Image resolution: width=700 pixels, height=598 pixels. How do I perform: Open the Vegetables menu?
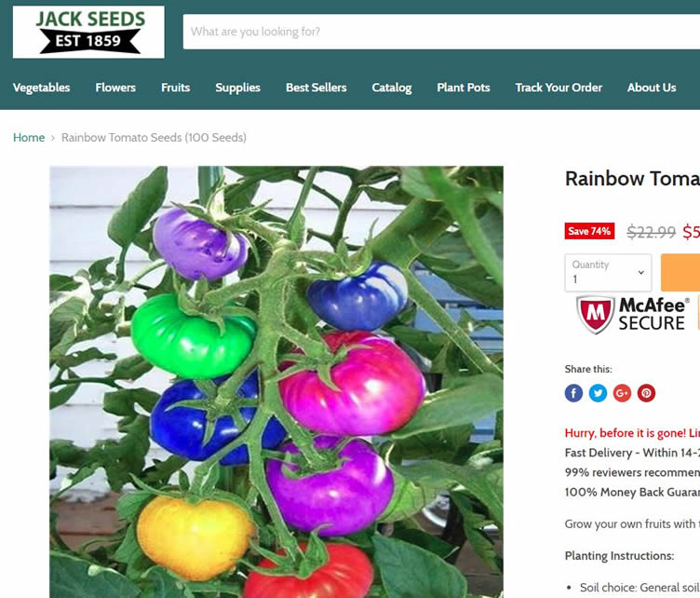click(42, 88)
